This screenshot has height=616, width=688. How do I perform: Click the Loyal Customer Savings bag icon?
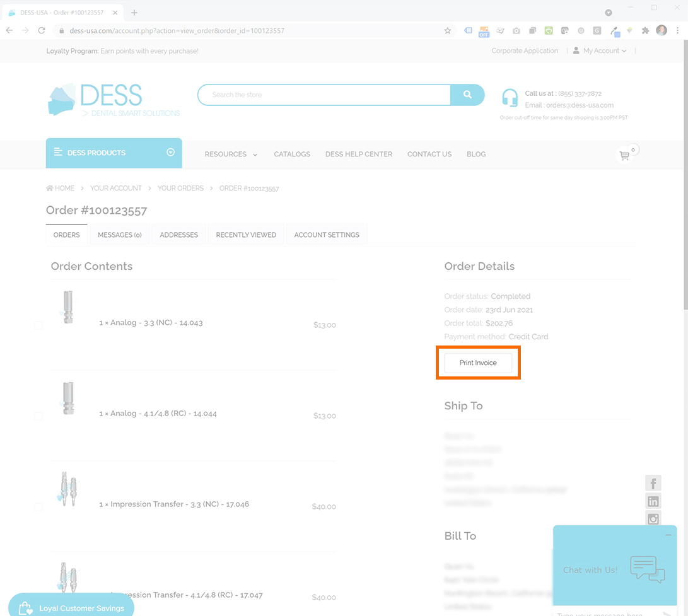pyautogui.click(x=25, y=608)
